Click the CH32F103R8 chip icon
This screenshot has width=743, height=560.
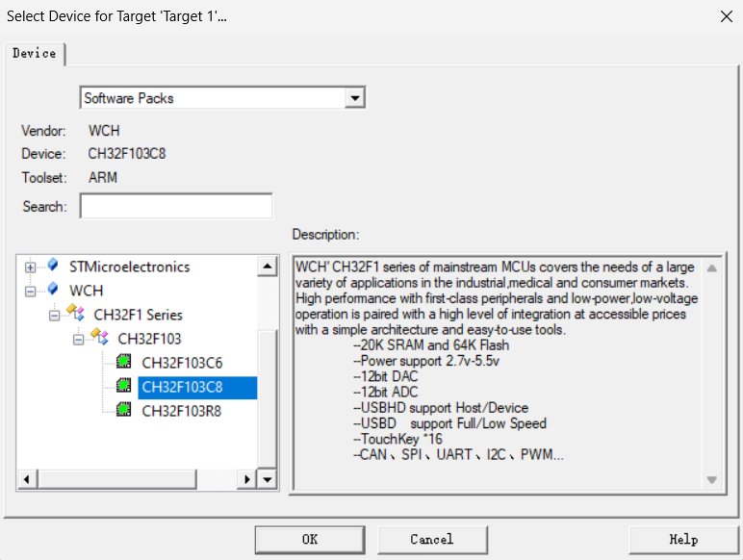point(124,409)
